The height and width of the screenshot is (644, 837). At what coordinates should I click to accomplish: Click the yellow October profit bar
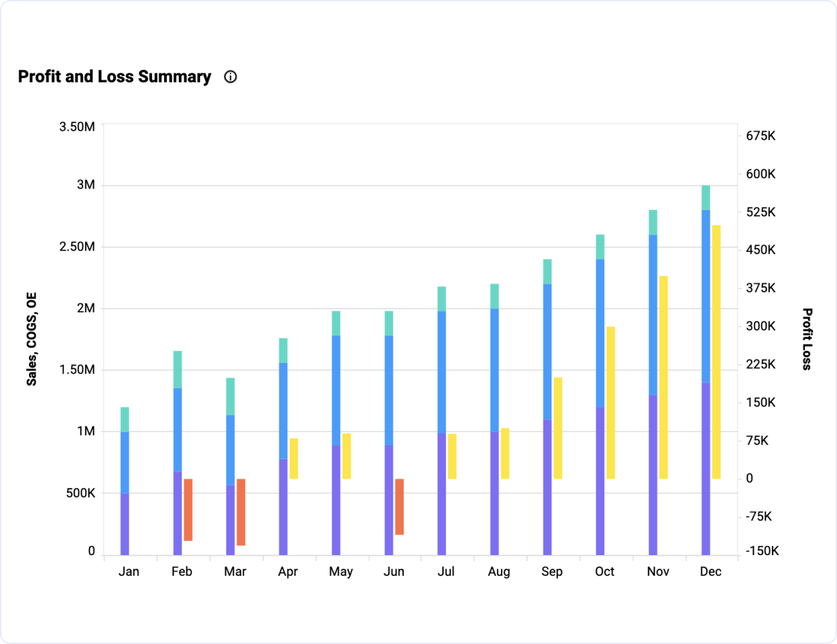point(610,402)
